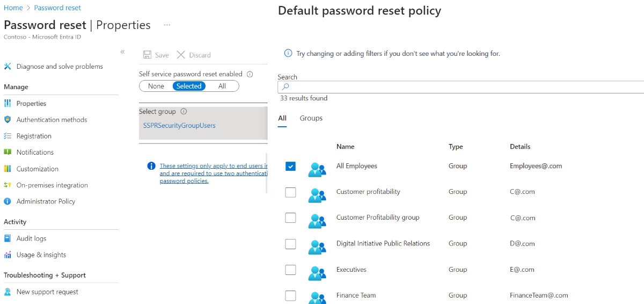
Task: Go to Home breadcrumb link
Action: [13, 8]
